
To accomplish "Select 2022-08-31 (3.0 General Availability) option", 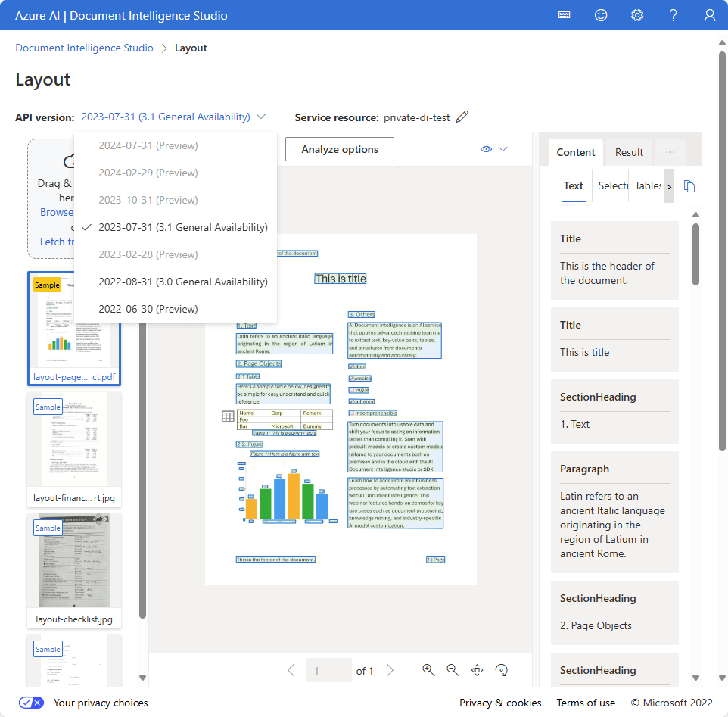I will tap(176, 282).
